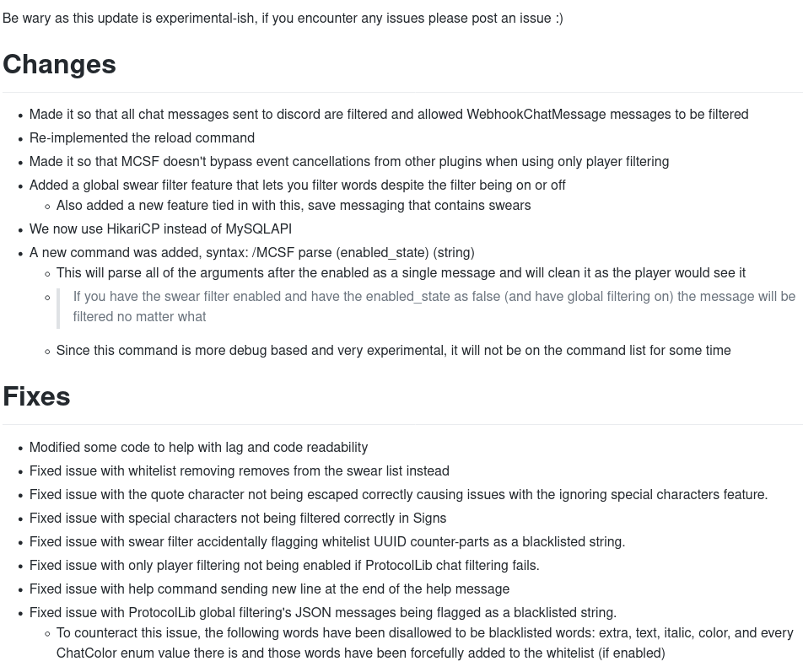
Task: Click the "Fixes" heading
Action: (36, 396)
